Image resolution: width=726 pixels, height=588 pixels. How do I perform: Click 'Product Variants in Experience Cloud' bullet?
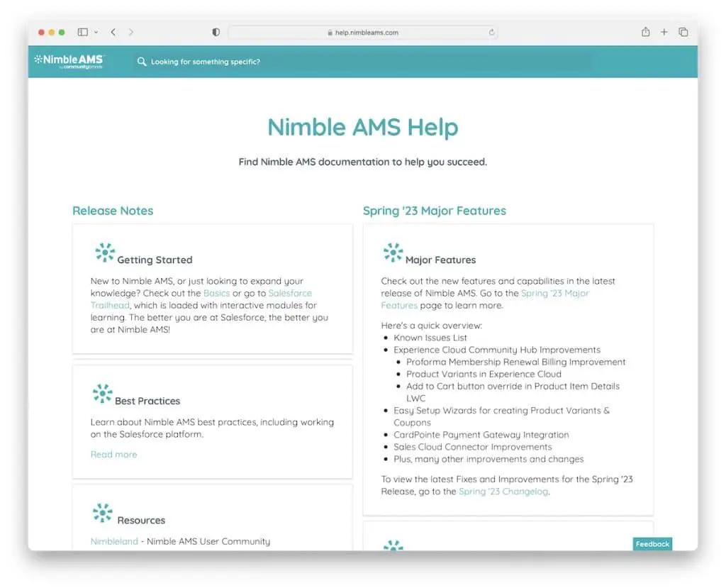[484, 374]
